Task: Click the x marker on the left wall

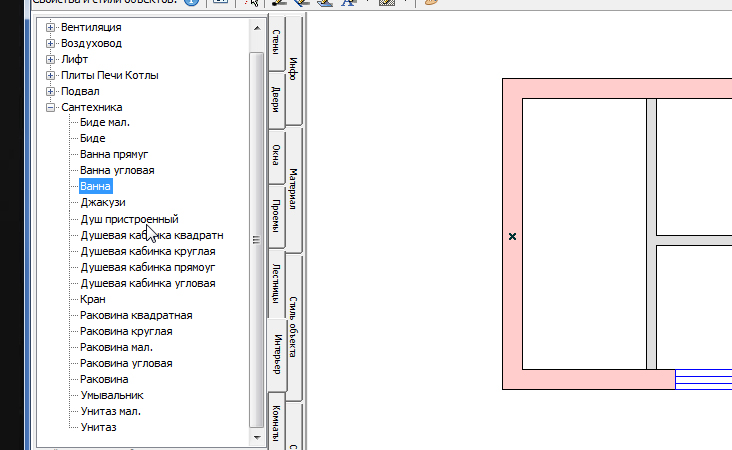Action: pos(513,237)
